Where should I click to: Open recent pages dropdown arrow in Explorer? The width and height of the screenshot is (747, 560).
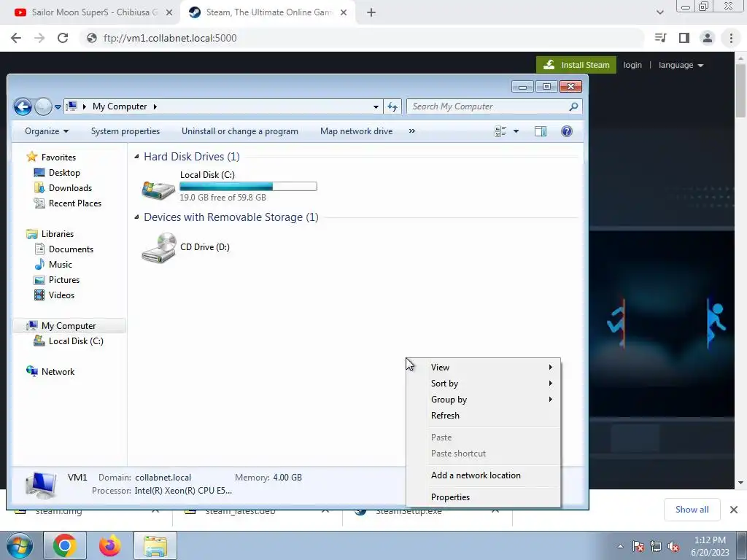(58, 107)
